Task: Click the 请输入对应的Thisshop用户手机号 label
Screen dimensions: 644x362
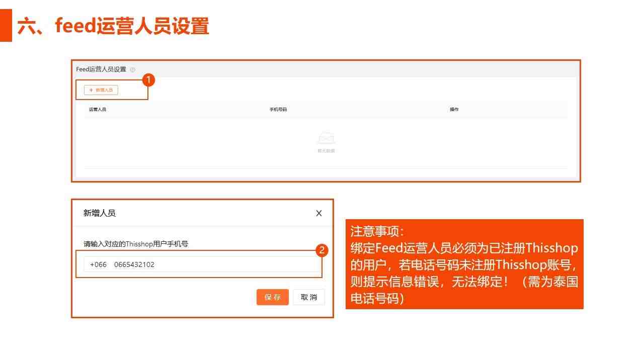Action: click(136, 244)
